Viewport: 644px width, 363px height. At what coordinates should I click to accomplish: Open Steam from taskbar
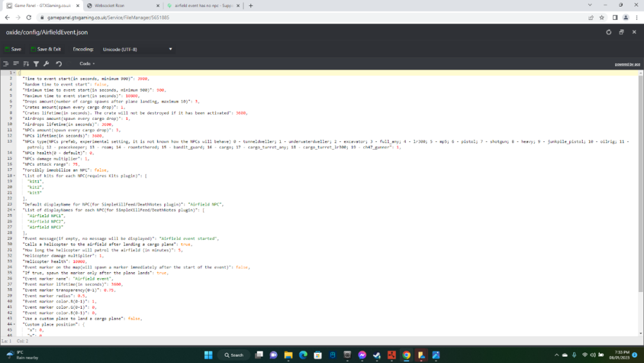(377, 355)
